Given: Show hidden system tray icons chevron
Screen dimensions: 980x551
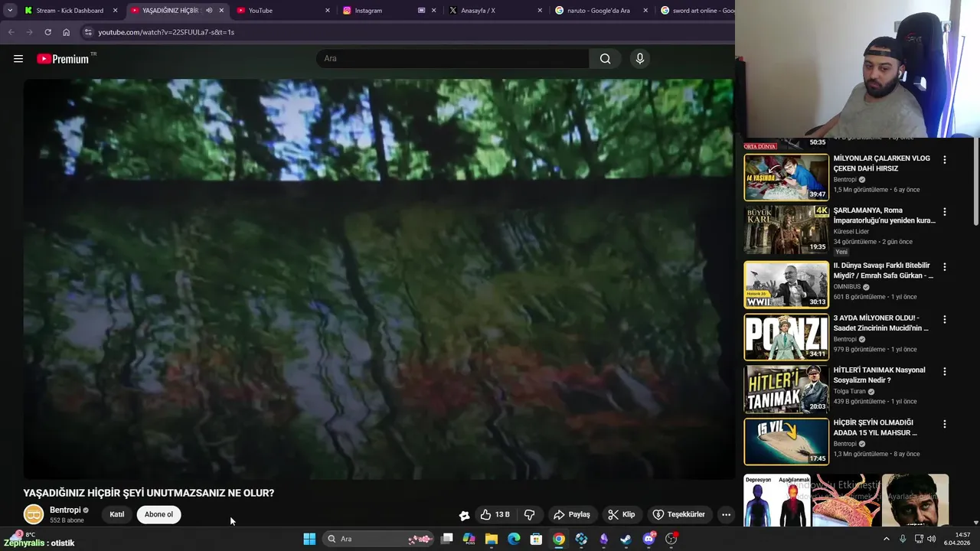Looking at the screenshot, I should [887, 539].
